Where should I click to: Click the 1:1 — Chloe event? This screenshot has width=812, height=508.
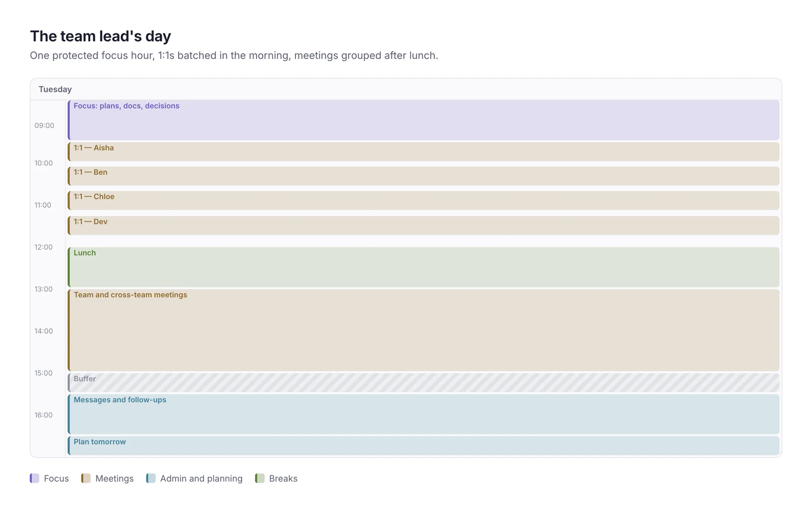(x=423, y=200)
